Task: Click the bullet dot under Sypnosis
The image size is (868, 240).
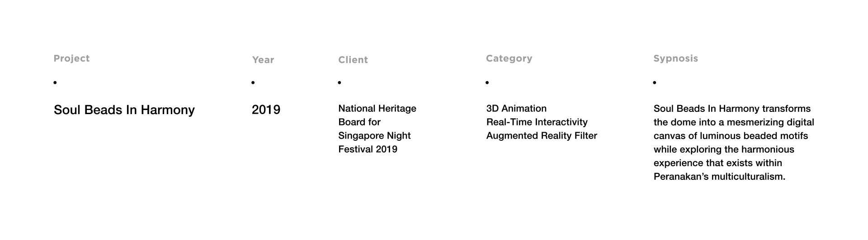Action: tap(654, 82)
